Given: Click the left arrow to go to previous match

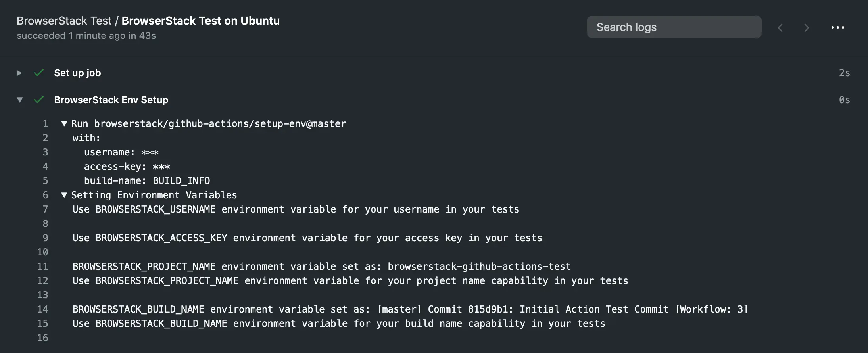Looking at the screenshot, I should coord(780,27).
